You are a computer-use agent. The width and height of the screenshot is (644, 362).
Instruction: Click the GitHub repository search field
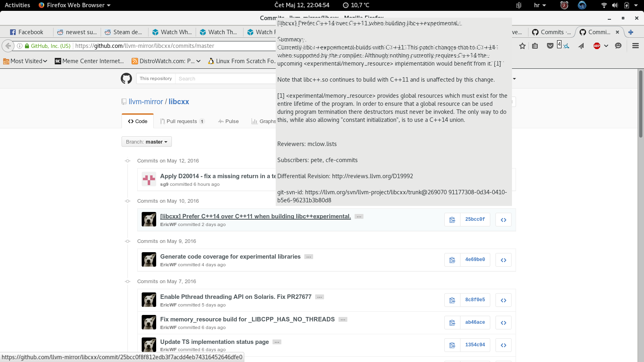225,78
